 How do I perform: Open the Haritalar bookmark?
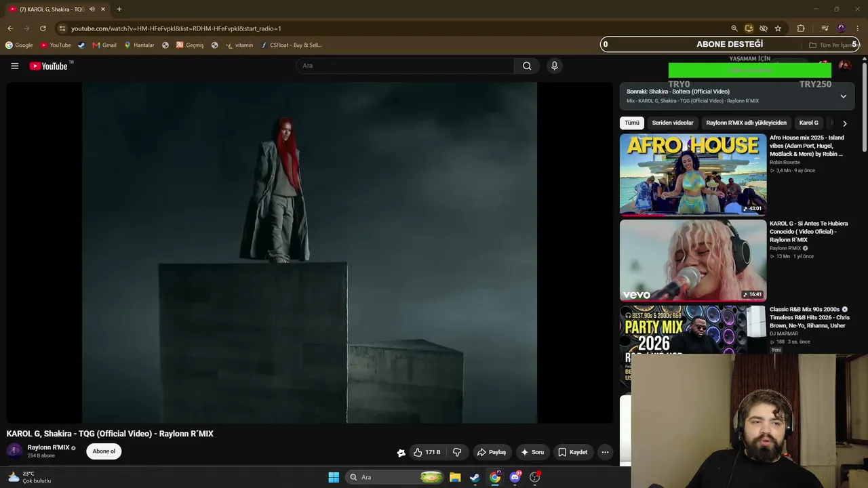[x=139, y=45]
